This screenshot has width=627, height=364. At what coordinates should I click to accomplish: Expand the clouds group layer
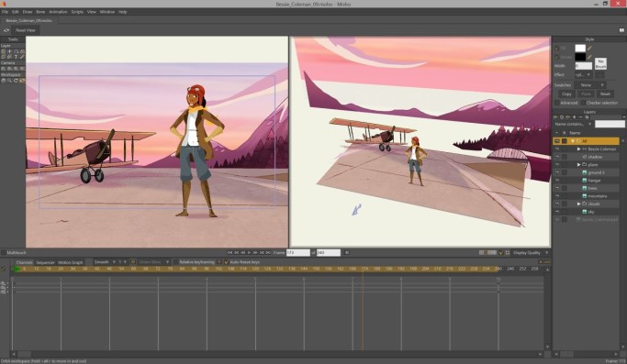578,204
